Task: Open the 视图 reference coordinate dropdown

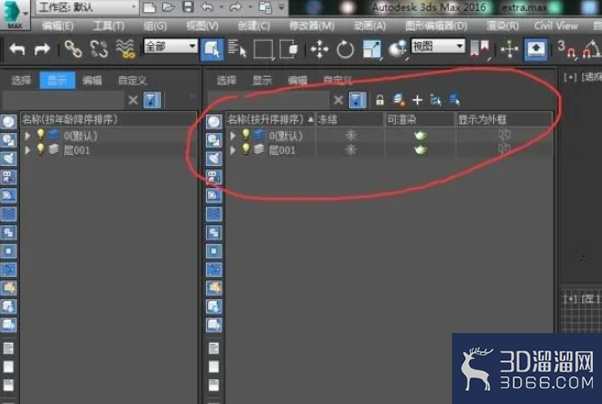Action: (x=438, y=46)
